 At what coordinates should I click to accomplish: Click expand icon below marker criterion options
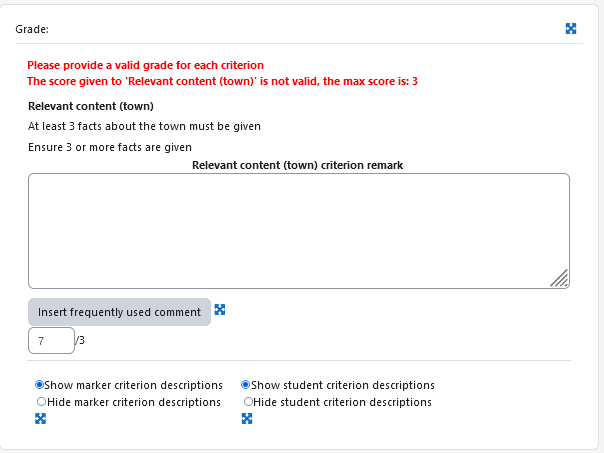(x=40, y=419)
